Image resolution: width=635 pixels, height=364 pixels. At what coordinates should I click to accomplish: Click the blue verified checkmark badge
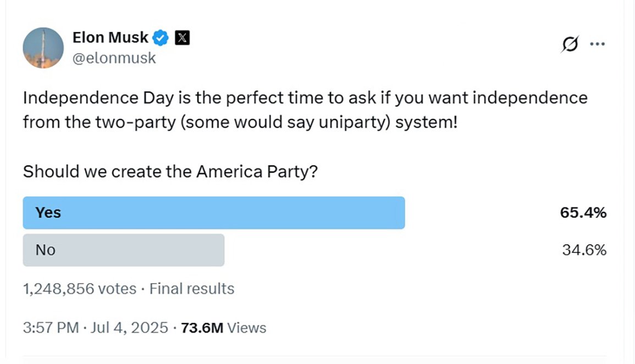161,38
